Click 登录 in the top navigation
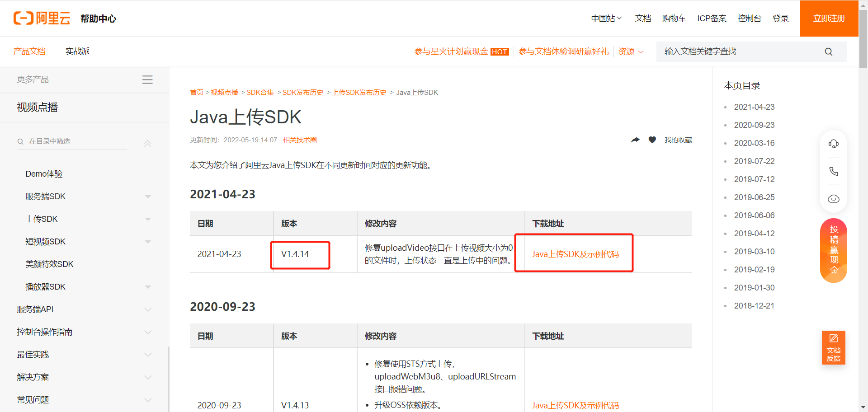 pos(780,19)
